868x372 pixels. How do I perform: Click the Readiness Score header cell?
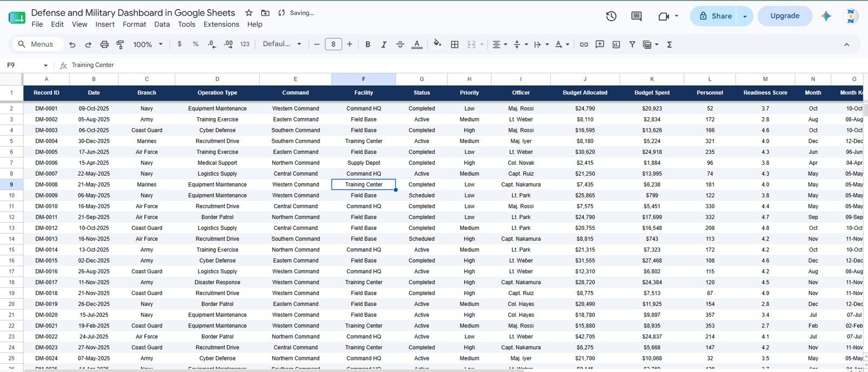pos(765,93)
